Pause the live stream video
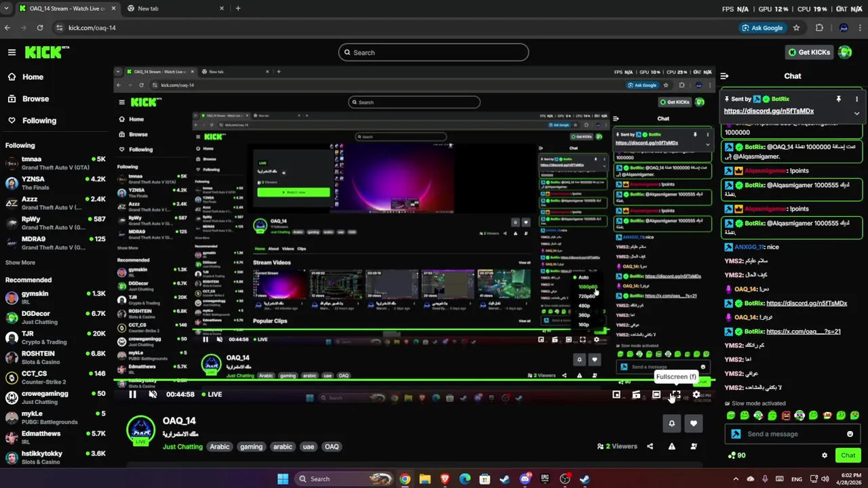The image size is (868, 488). (133, 394)
